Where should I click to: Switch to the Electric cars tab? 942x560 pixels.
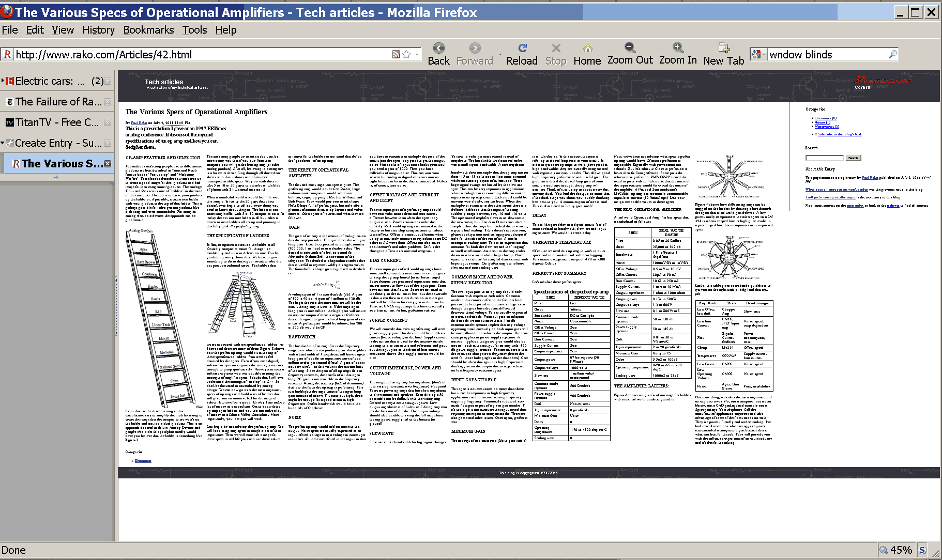click(x=57, y=81)
